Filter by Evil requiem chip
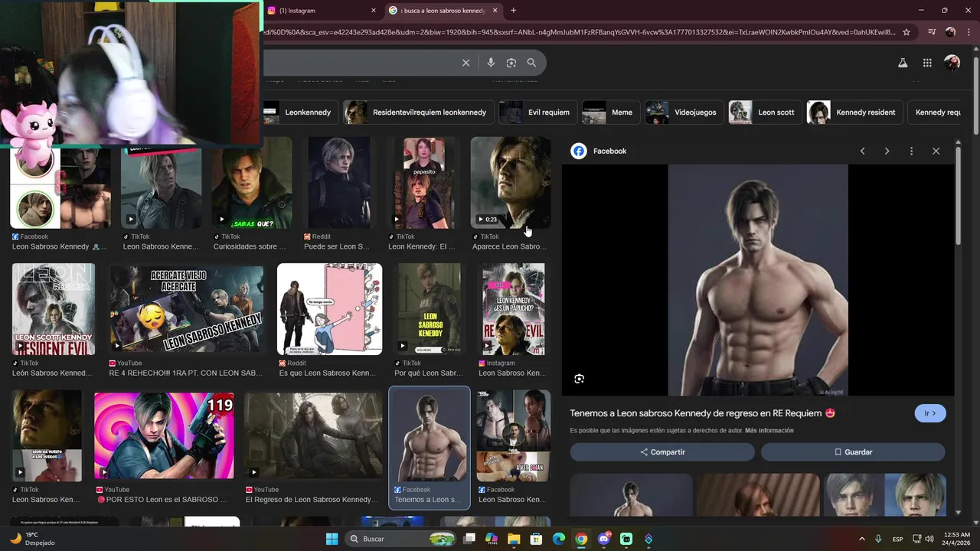The width and height of the screenshot is (980, 551). pos(537,112)
